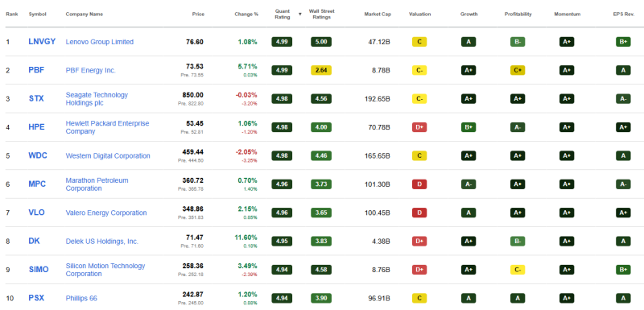The height and width of the screenshot is (310, 644).
Task: Open the WDC ticker symbol
Action: (x=38, y=155)
